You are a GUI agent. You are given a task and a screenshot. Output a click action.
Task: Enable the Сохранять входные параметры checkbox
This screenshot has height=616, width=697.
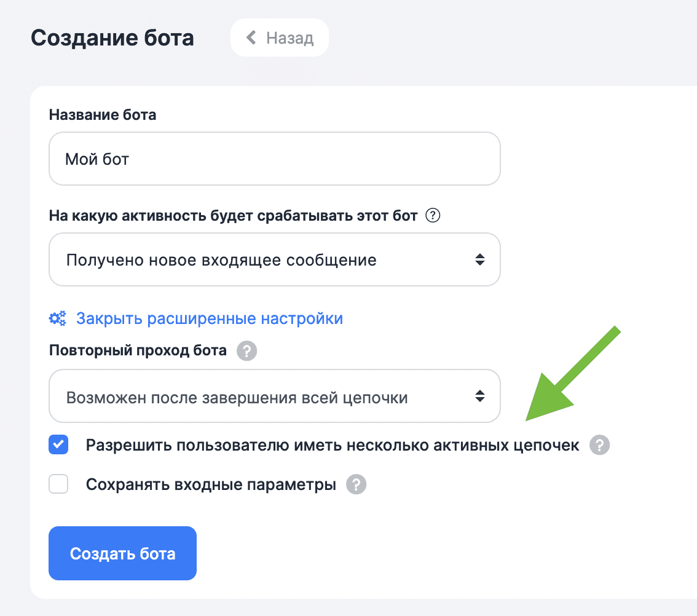[x=58, y=485]
